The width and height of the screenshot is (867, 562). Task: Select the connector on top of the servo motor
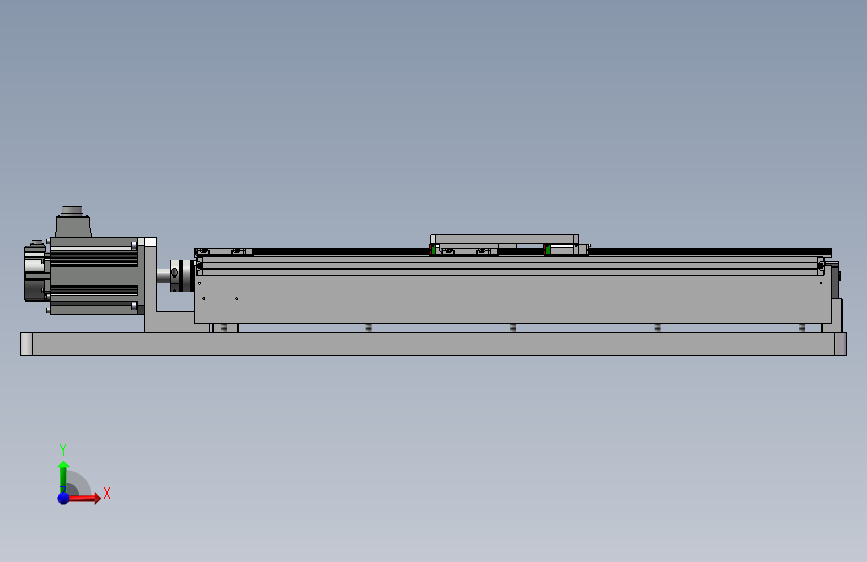coord(73,222)
